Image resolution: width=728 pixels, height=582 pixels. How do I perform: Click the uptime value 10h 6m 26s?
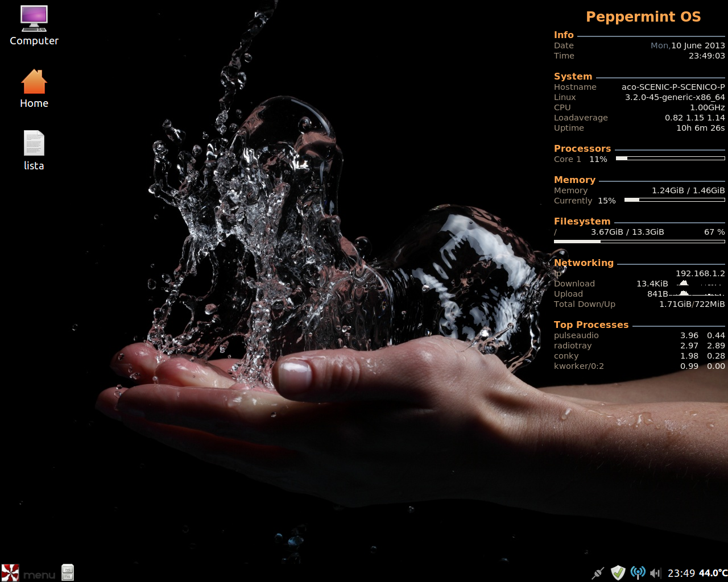[701, 128]
